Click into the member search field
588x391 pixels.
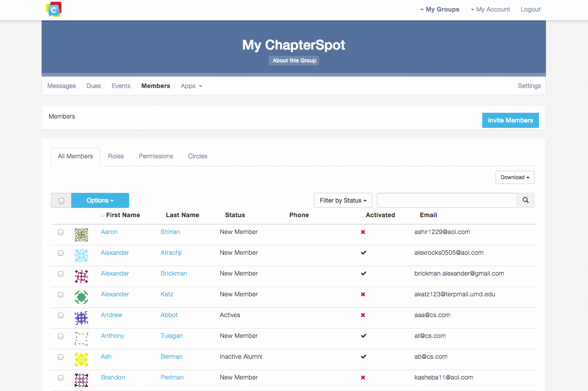[447, 200]
